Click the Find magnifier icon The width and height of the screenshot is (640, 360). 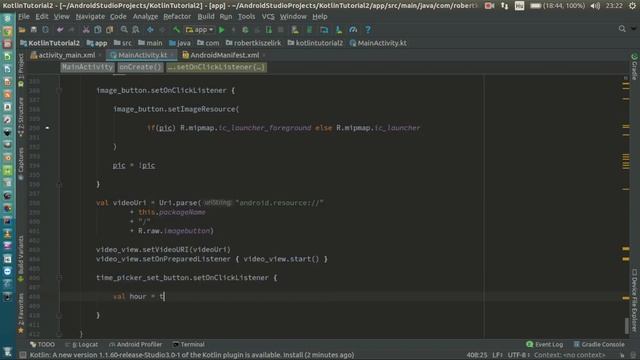[x=124, y=30]
